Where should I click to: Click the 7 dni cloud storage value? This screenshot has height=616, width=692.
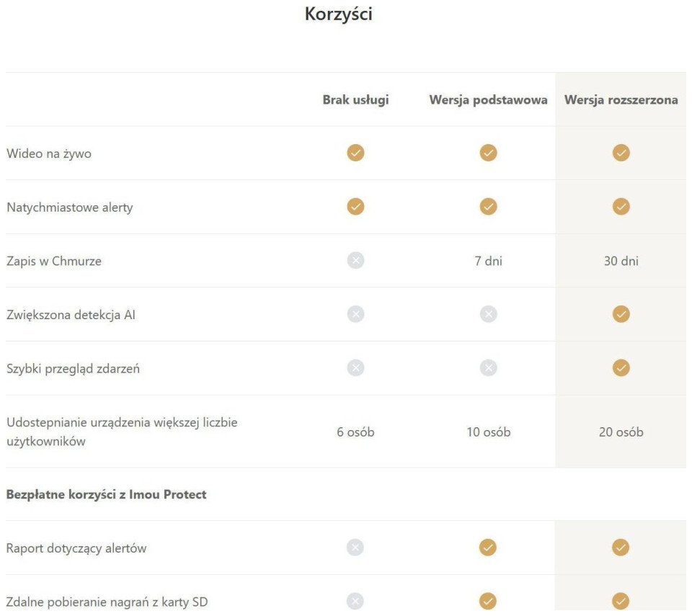[489, 262]
